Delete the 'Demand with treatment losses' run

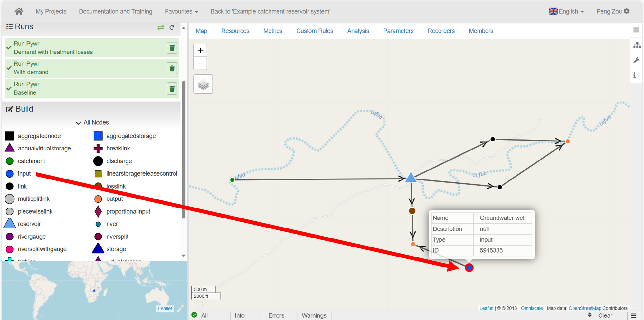click(172, 48)
